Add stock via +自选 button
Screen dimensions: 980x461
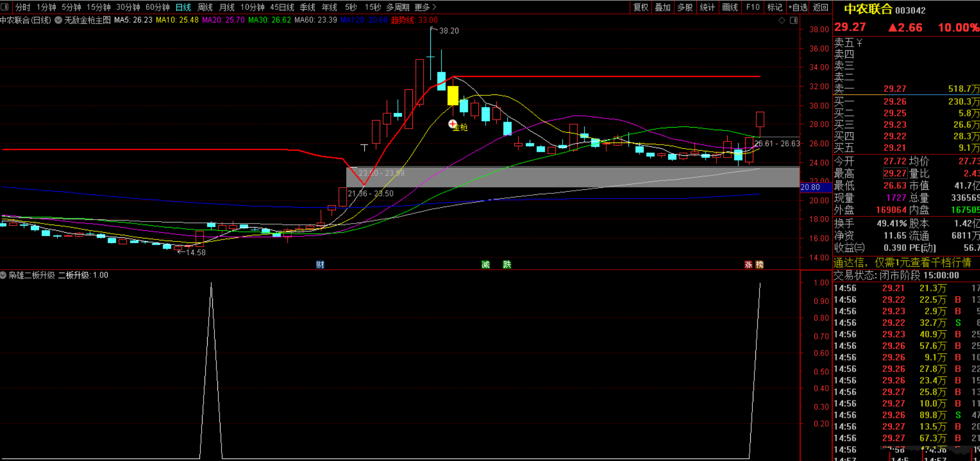coord(798,7)
